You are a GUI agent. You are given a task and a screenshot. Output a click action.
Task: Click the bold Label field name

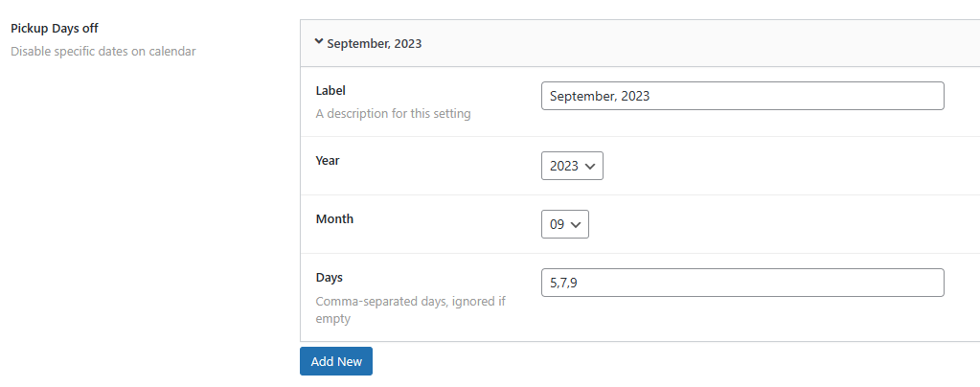click(x=330, y=90)
